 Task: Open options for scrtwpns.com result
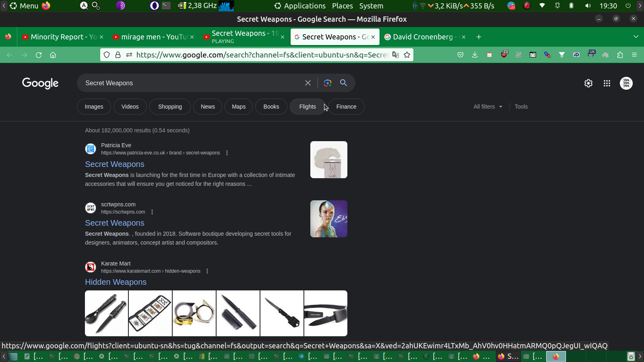coord(152,212)
